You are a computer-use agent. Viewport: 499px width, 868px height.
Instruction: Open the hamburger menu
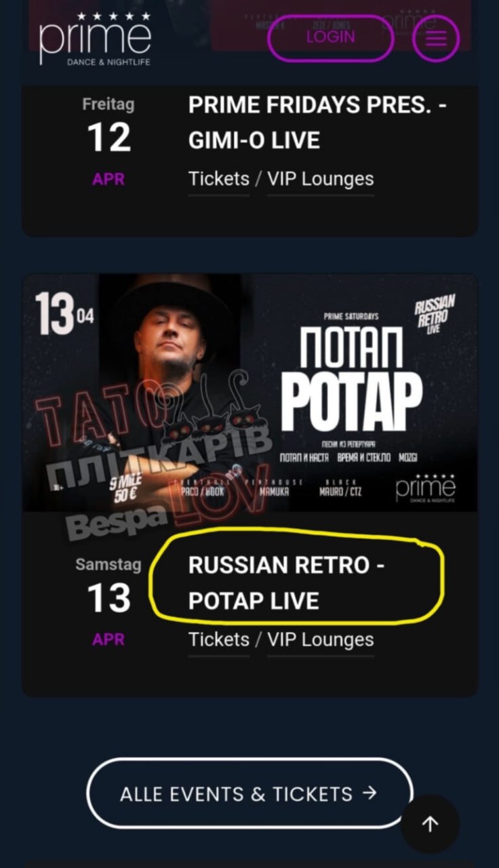tap(436, 38)
